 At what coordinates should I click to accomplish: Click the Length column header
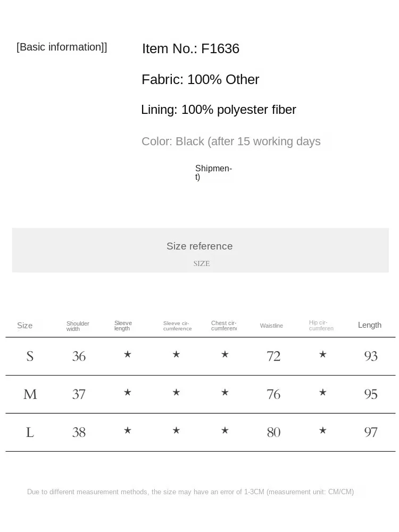[x=369, y=325]
